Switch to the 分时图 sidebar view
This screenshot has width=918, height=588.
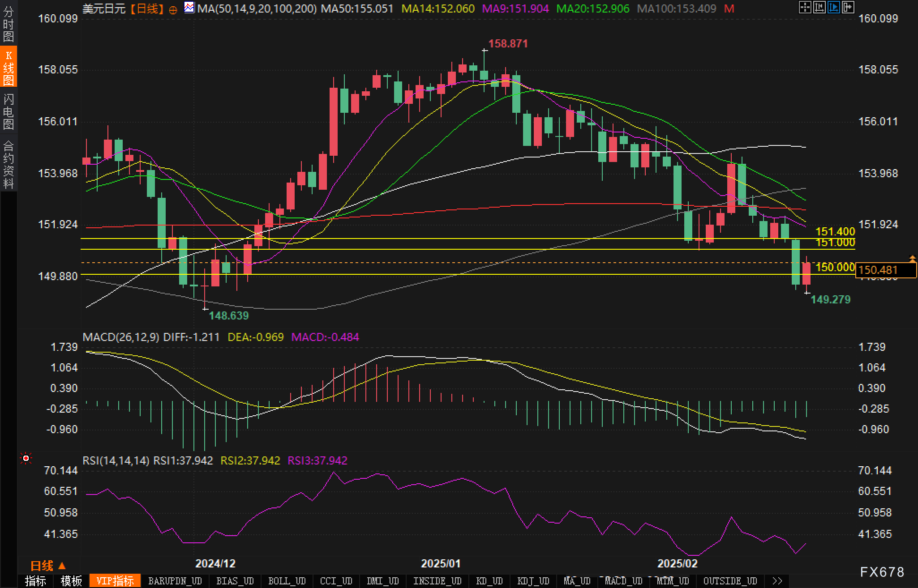pyautogui.click(x=9, y=24)
